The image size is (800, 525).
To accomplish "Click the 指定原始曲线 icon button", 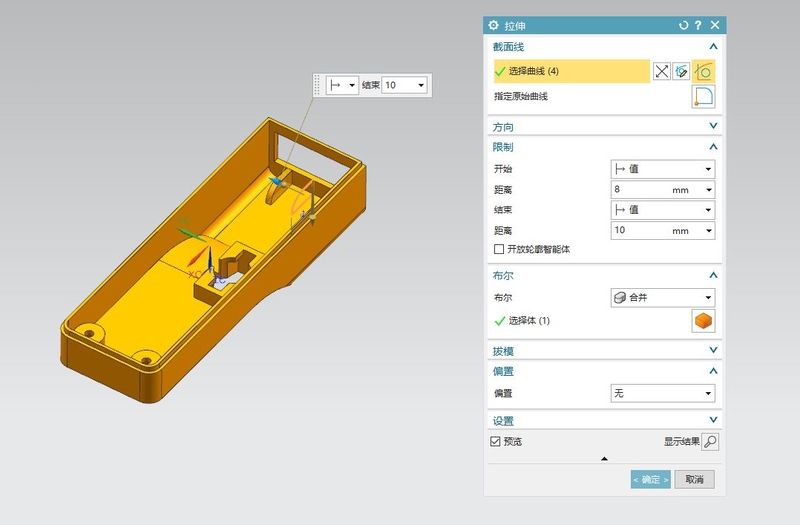I will click(705, 97).
